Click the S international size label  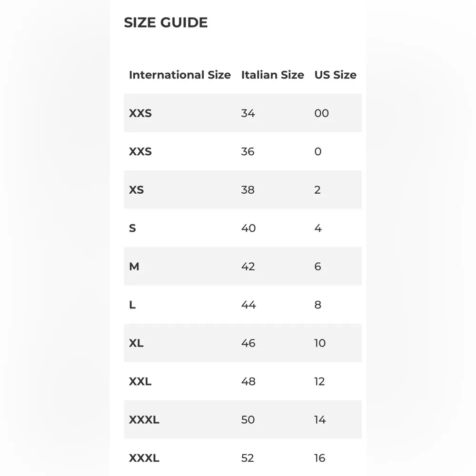[x=132, y=228]
